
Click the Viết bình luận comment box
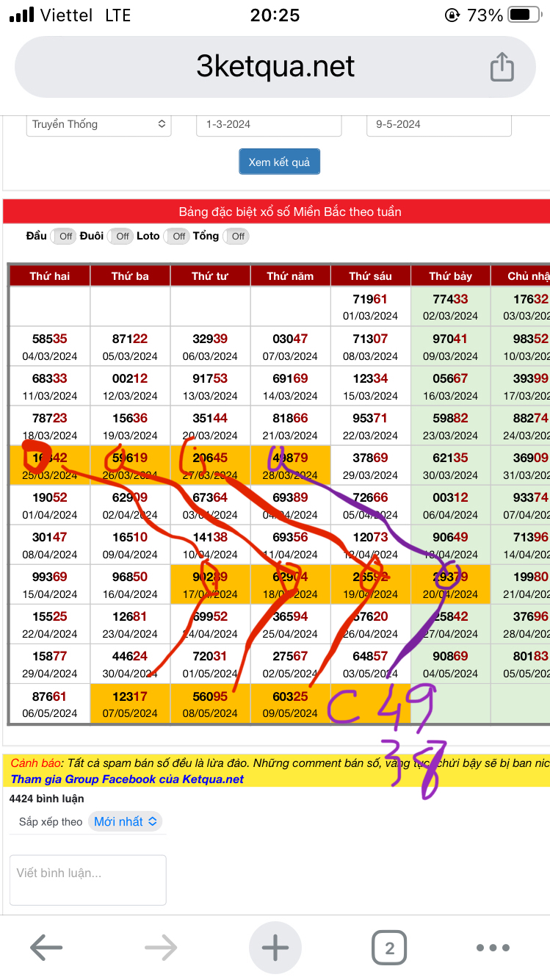88,879
